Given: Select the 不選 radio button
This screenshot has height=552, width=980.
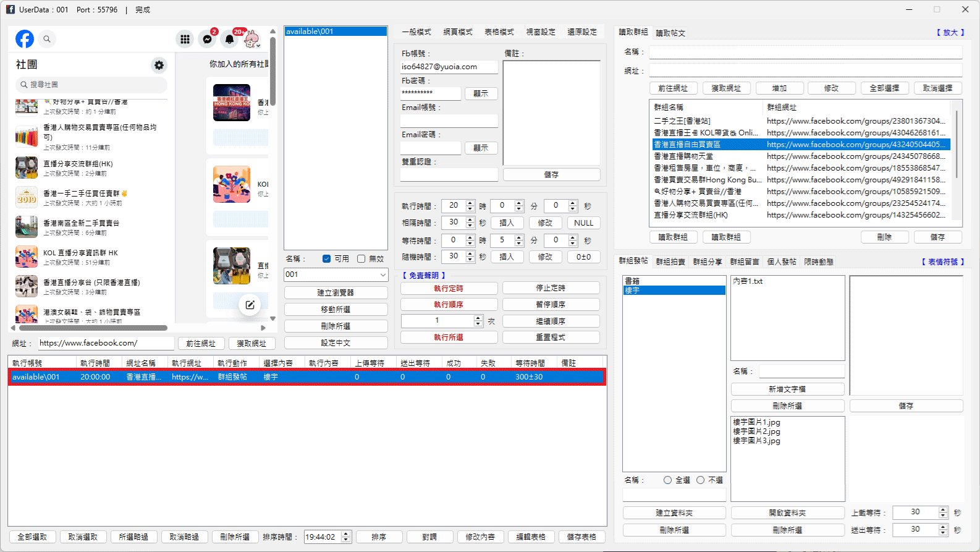Looking at the screenshot, I should (x=700, y=480).
